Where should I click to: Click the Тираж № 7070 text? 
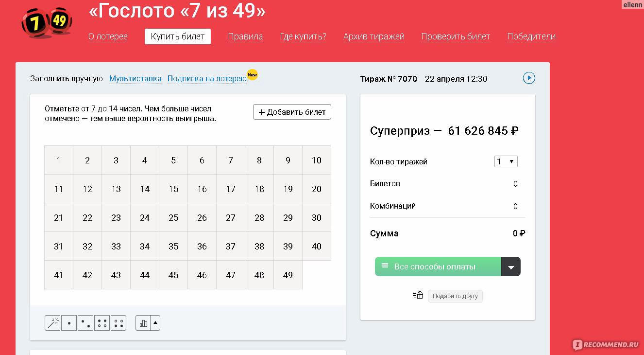click(389, 79)
